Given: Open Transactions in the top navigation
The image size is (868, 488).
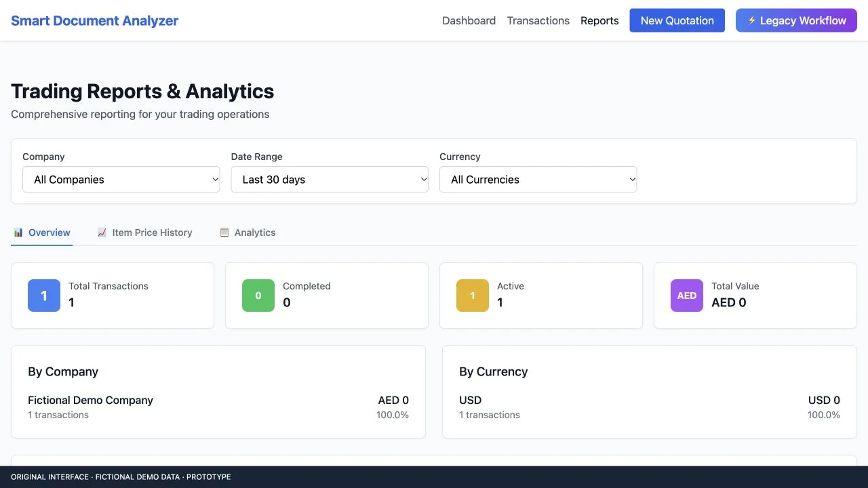Looking at the screenshot, I should [538, 20].
